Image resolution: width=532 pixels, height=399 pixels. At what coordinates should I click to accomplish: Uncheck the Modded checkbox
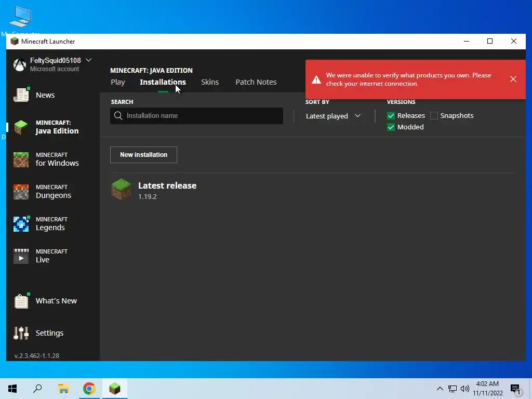tap(391, 127)
